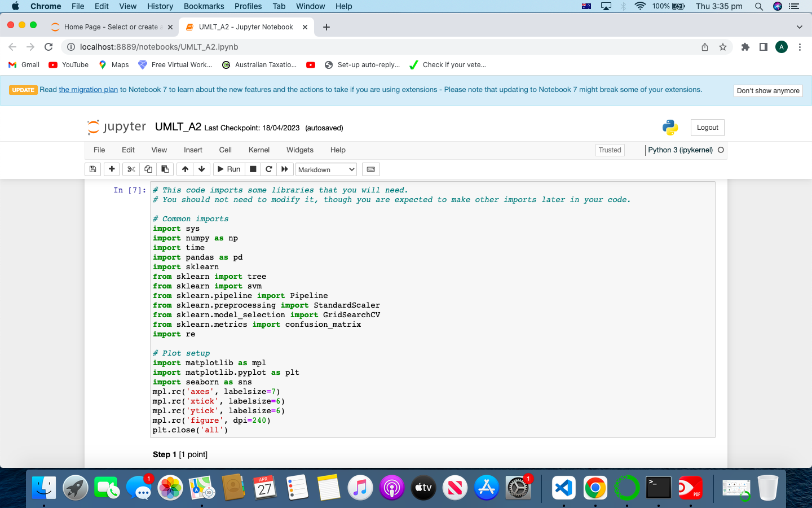This screenshot has height=508, width=812.
Task: Click the Trusted notebook status
Action: [610, 150]
